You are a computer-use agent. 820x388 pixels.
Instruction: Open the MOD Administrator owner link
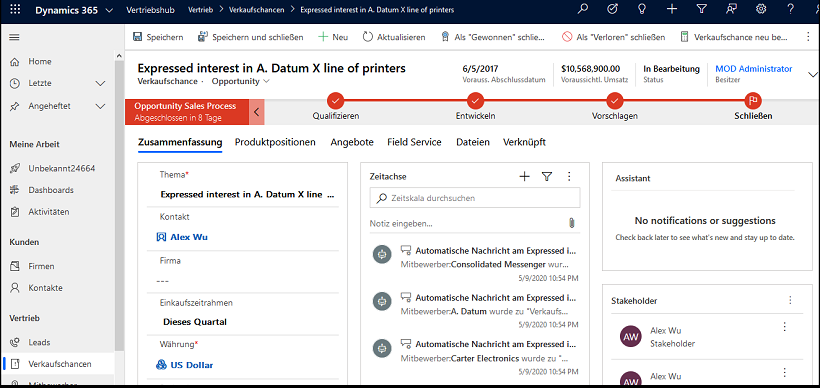pyautogui.click(x=754, y=69)
